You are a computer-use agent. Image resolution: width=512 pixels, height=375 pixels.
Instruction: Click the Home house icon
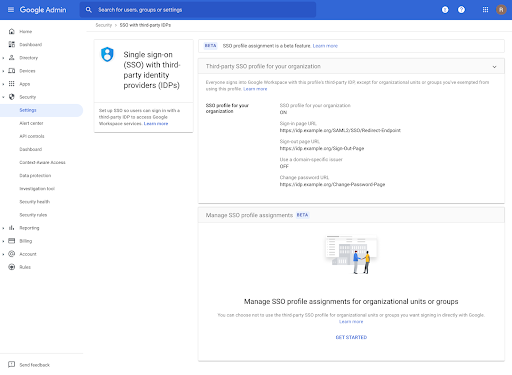12,31
